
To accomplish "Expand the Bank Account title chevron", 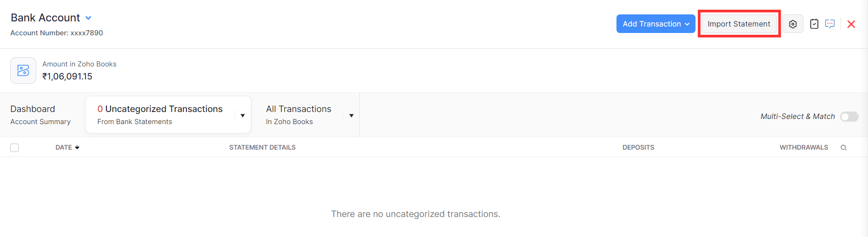I will [x=88, y=18].
